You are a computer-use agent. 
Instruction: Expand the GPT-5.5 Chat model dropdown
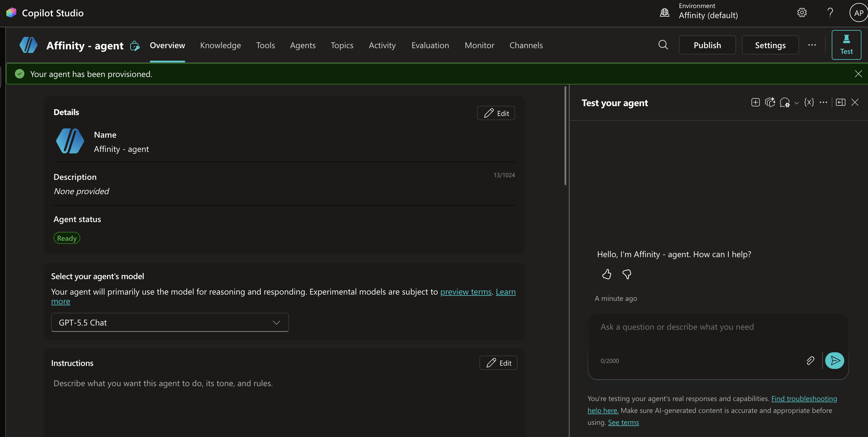170,323
